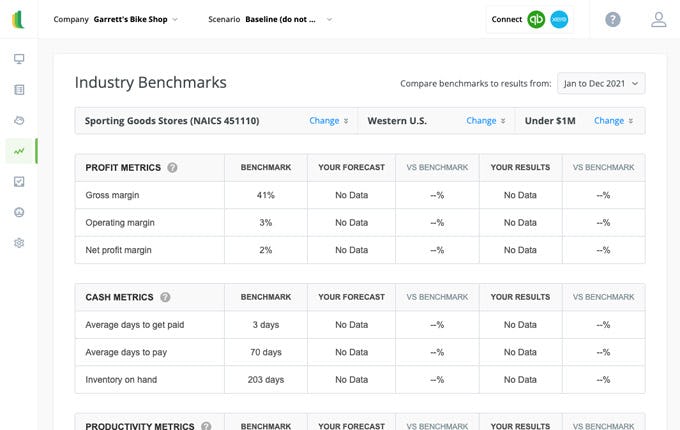Open the checklist sidebar icon
The width and height of the screenshot is (680, 430).
click(x=19, y=182)
